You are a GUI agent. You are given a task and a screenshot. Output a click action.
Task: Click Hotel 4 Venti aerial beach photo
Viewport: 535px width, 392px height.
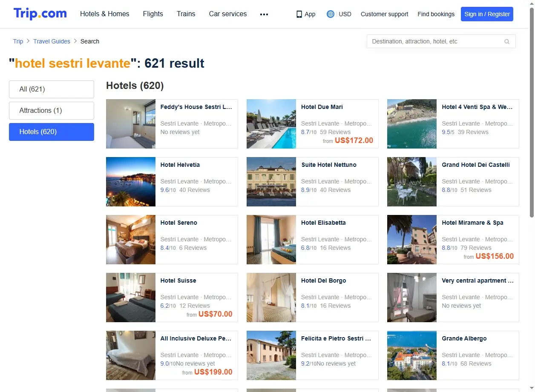pos(412,124)
